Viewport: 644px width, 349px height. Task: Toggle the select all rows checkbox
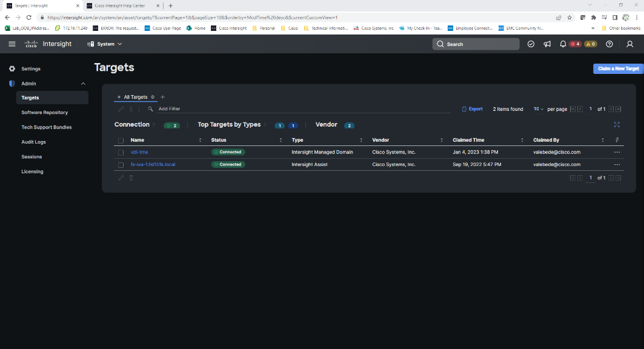(x=121, y=141)
